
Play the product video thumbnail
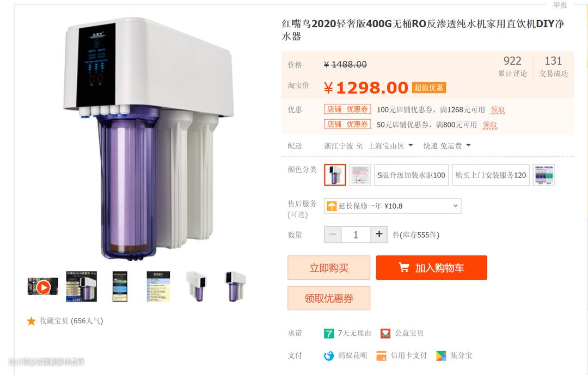(x=43, y=287)
